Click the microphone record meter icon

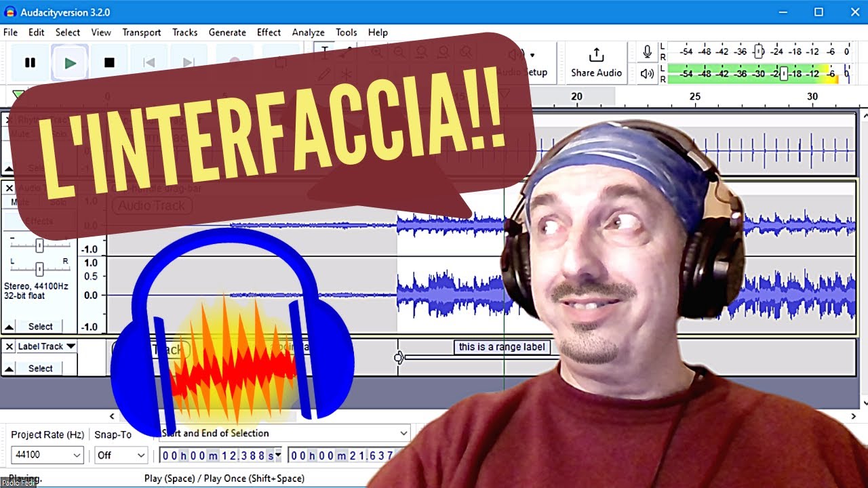tap(648, 52)
